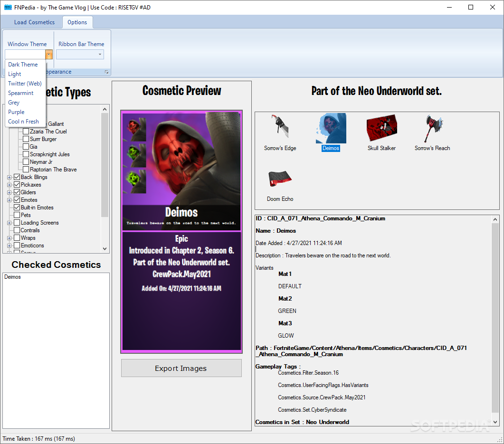This screenshot has width=504, height=444.
Task: Choose the Grey theme option
Action: tap(25, 103)
